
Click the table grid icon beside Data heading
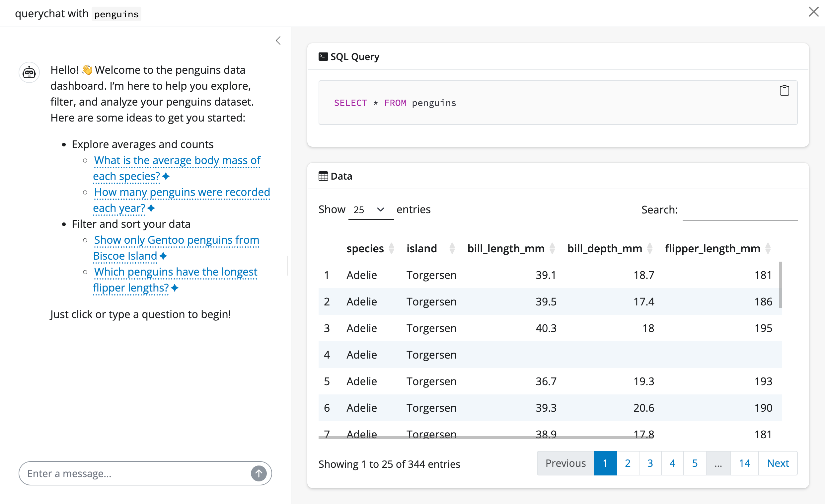click(x=323, y=176)
